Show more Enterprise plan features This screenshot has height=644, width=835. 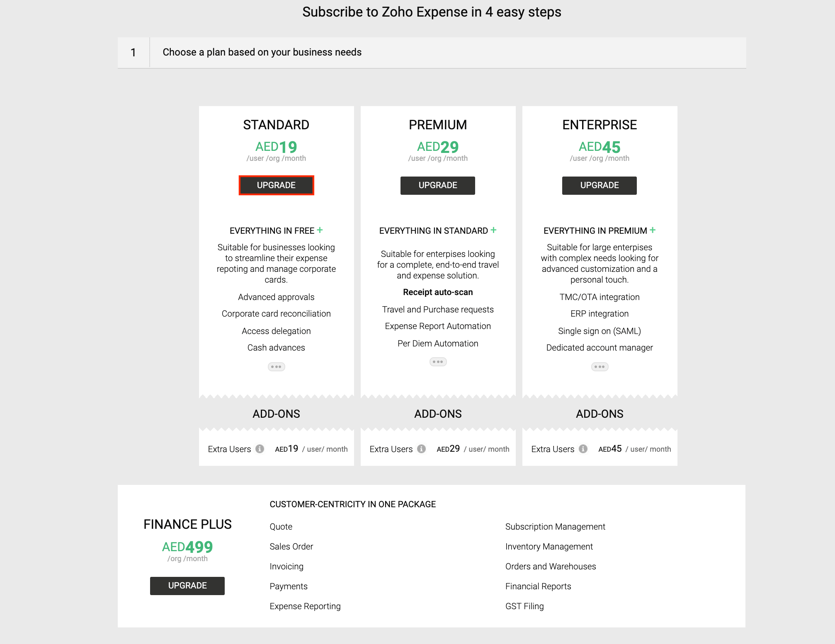click(x=600, y=367)
